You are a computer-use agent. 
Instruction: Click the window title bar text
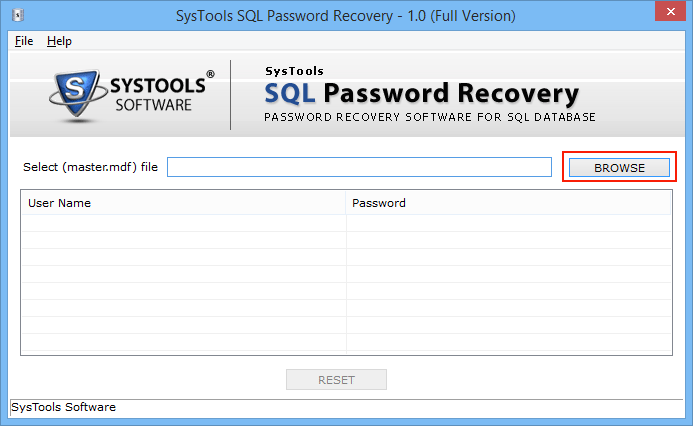346,16
